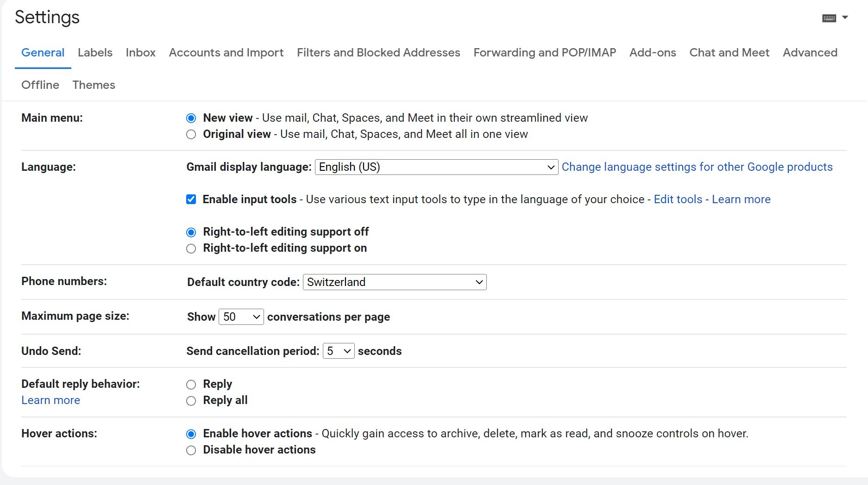Set default reply behavior to Reply
868x485 pixels.
[x=191, y=385]
